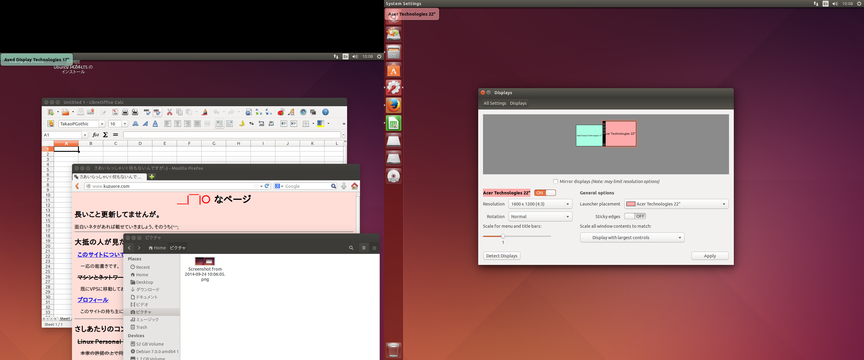The height and width of the screenshot is (360, 864).
Task: Switch Files window to grid view
Action: click(375, 248)
